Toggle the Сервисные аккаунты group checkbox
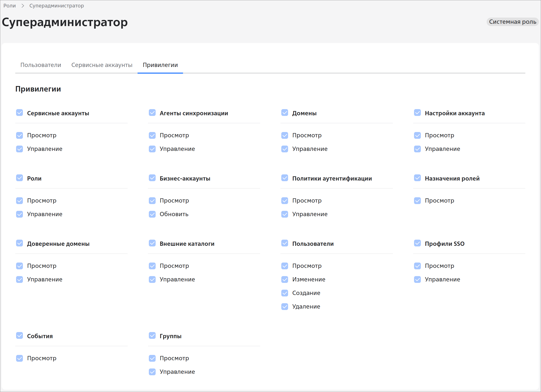Viewport: 541px width, 392px height. 19,113
